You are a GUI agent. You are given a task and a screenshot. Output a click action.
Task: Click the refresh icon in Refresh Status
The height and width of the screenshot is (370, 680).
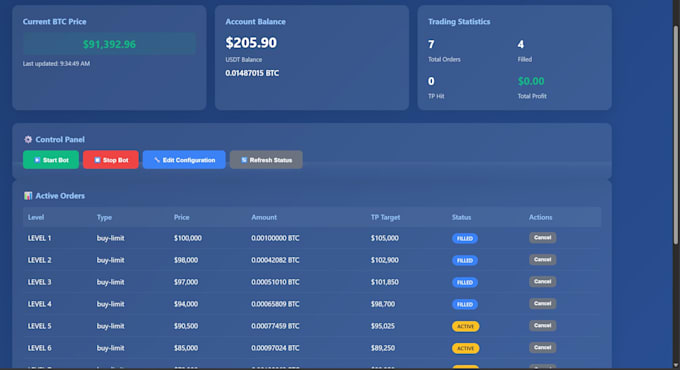point(244,160)
